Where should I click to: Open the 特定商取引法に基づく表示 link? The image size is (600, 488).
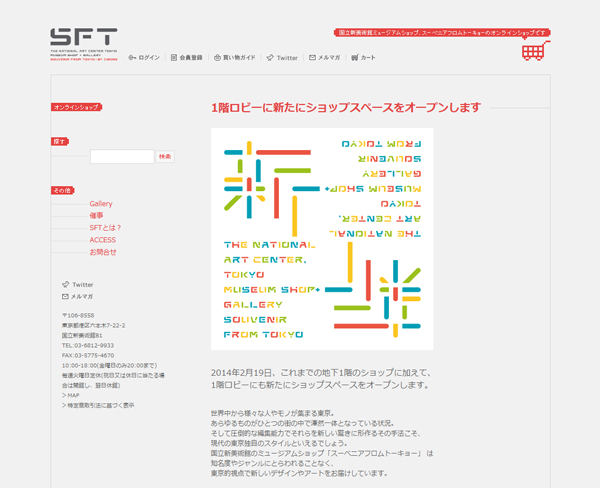(x=98, y=405)
